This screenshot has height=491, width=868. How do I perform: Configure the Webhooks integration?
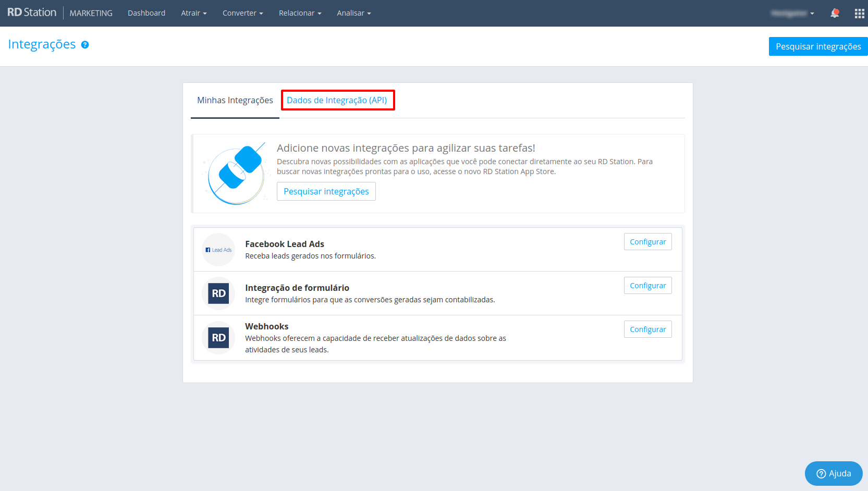pos(648,329)
